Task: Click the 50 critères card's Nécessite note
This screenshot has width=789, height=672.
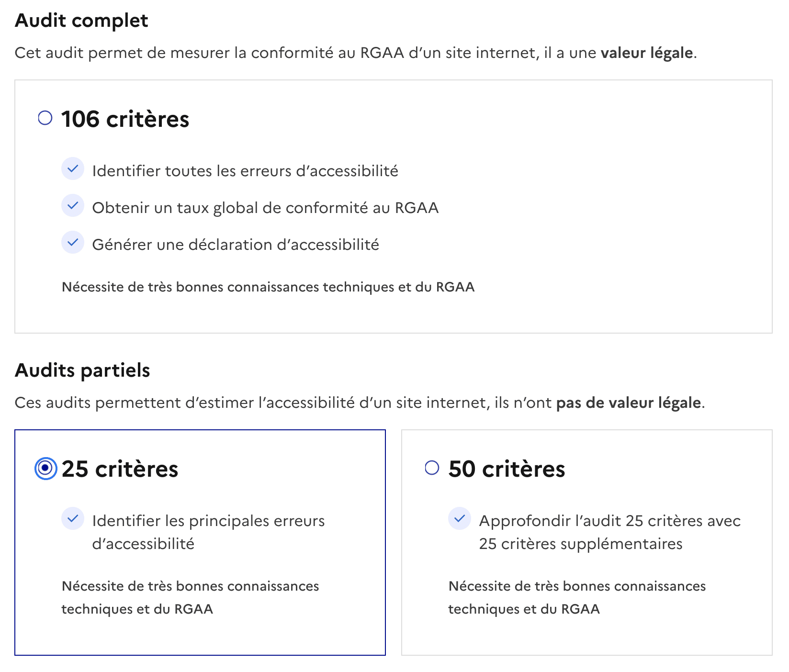Action: point(577,597)
